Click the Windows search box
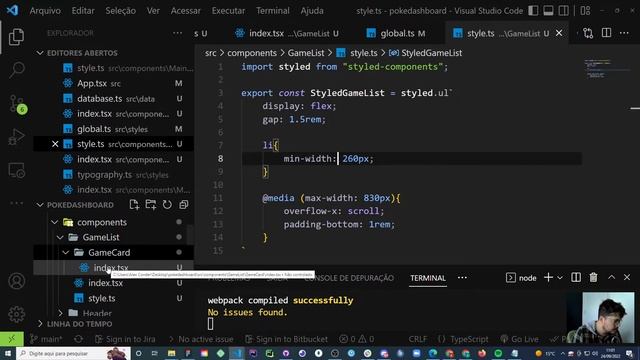Viewport: 640px width, 360px height. [73, 353]
